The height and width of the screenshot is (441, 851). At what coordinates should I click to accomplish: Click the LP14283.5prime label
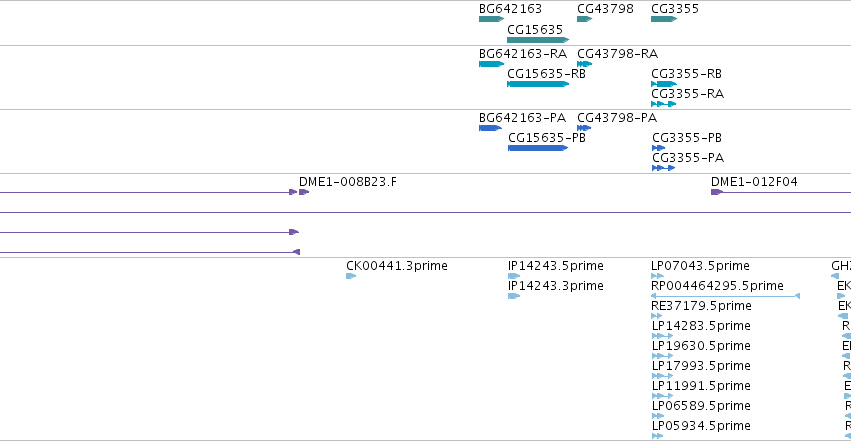[701, 326]
